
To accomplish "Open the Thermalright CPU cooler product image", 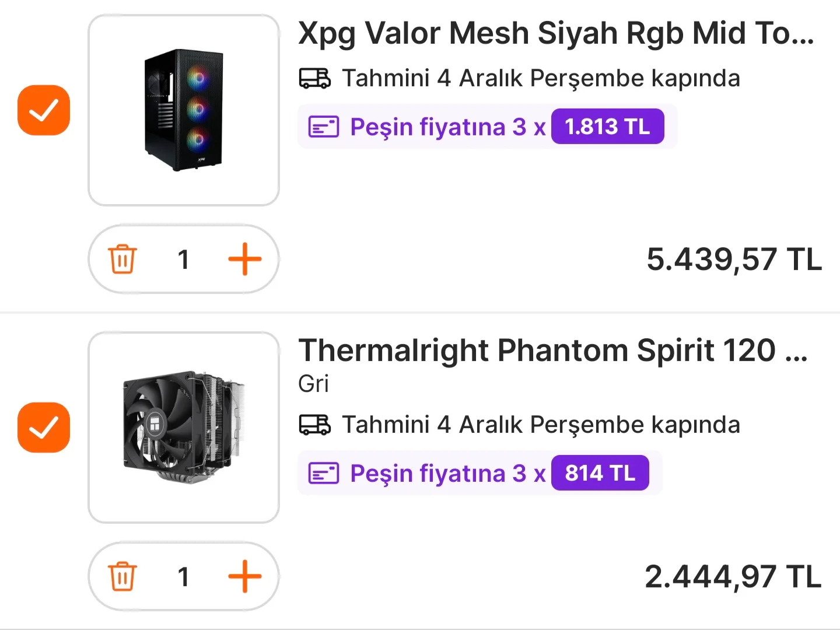I will [184, 428].
